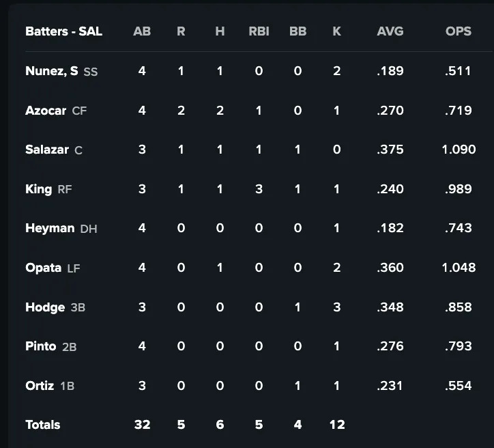Select Pinto in the batters table
Screen dimensions: 494x448
point(41,346)
